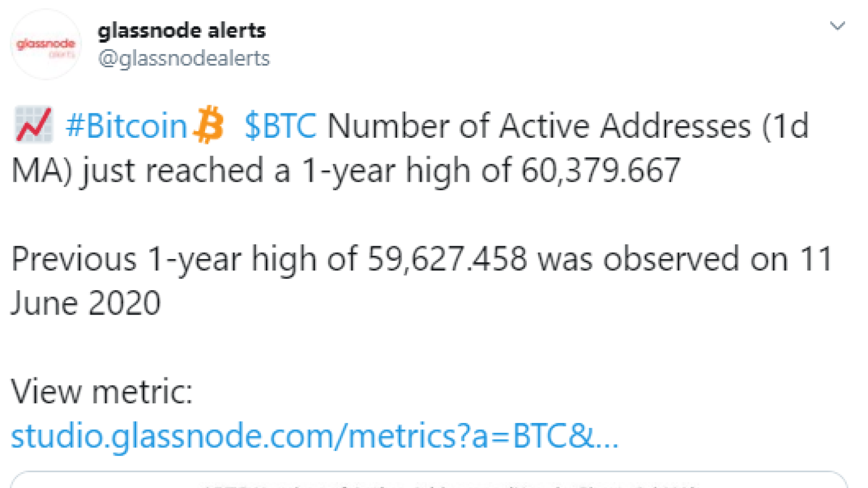Click the "(1d" text ending the first line
This screenshot has width=868, height=488.
786,126
